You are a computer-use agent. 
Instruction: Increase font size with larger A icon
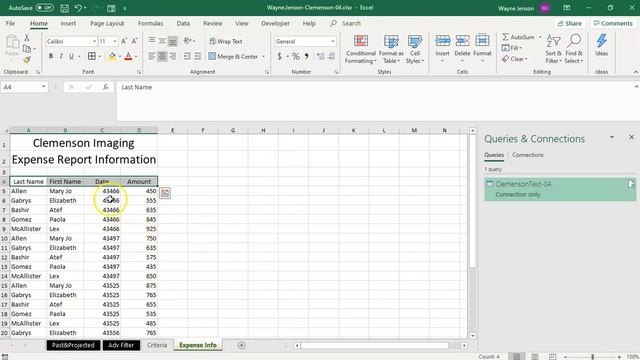[x=124, y=41]
